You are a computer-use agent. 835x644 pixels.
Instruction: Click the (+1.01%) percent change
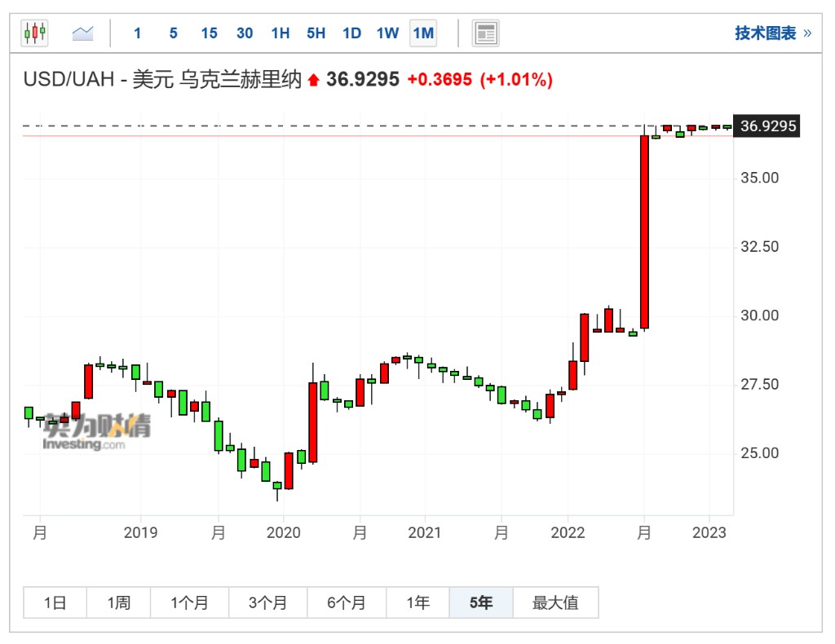516,80
